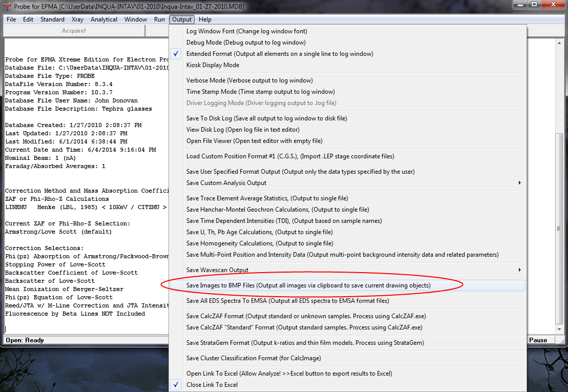Screen dimensions: 568x392
Task: Enable Verbose Mode output
Action: pyautogui.click(x=249, y=80)
